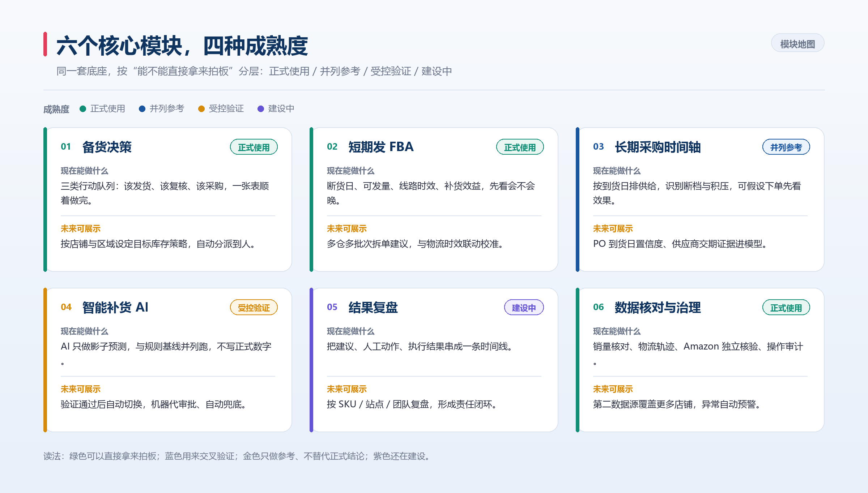Select the 长期采购时间轴 card title

pyautogui.click(x=658, y=147)
